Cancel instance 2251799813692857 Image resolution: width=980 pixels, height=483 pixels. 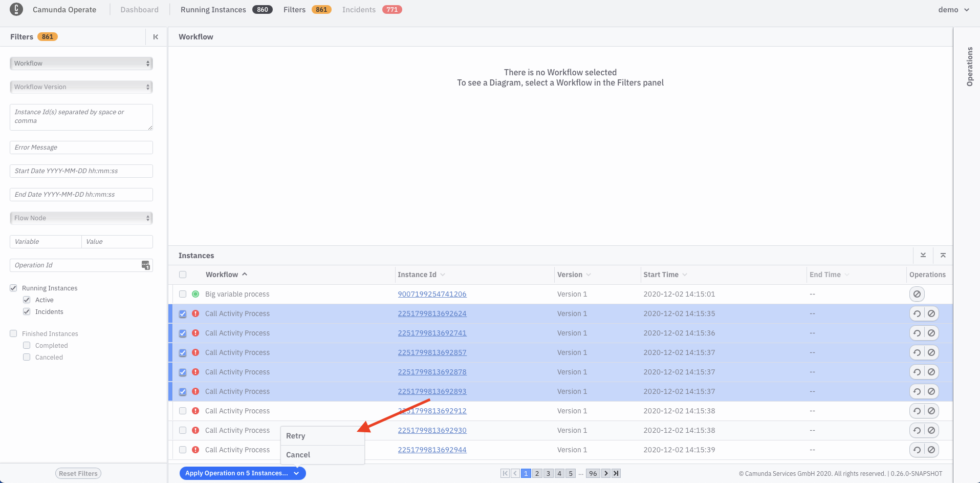(x=931, y=352)
